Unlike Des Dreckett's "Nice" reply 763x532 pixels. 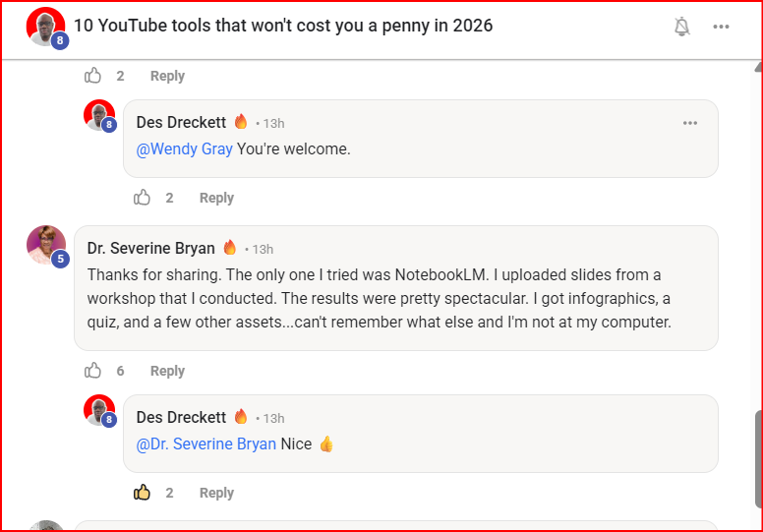coord(143,493)
